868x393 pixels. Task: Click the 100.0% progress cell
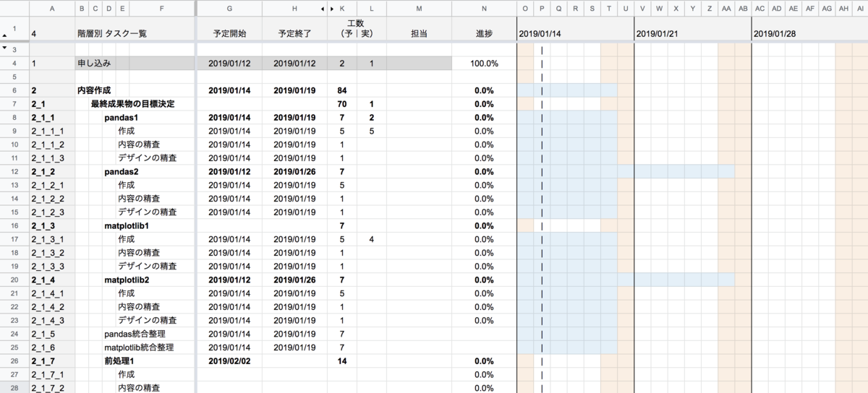pos(484,64)
